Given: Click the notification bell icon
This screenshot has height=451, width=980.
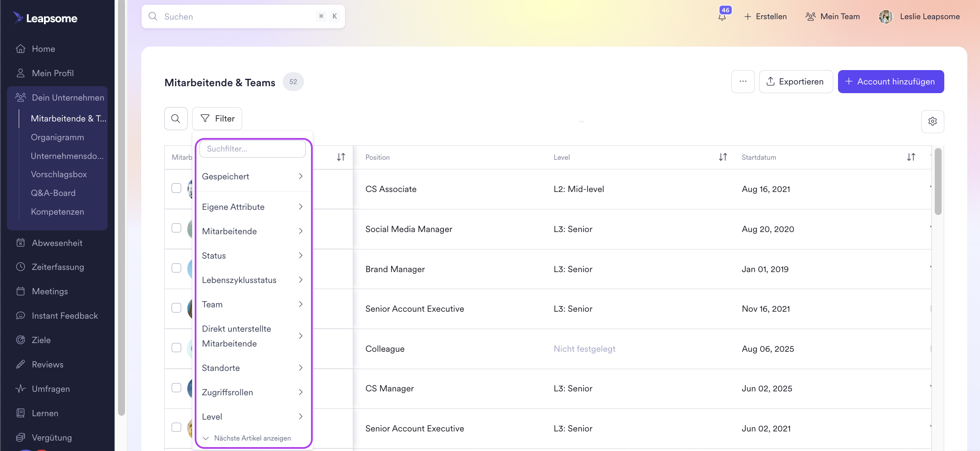Looking at the screenshot, I should 722,17.
